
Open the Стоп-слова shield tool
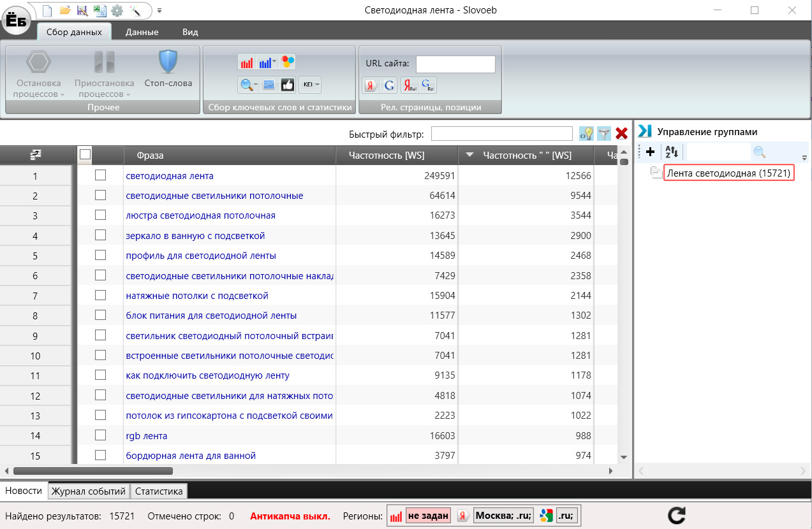tap(168, 69)
